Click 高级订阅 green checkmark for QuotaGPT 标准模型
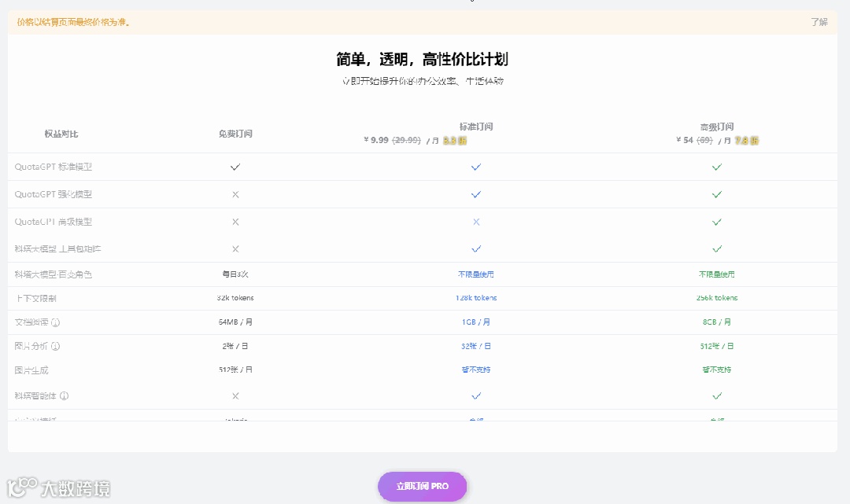This screenshot has height=504, width=850. click(x=717, y=167)
